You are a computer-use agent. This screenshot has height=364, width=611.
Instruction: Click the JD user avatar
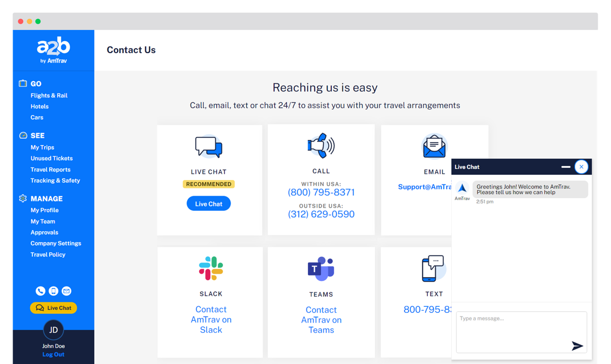tap(54, 330)
